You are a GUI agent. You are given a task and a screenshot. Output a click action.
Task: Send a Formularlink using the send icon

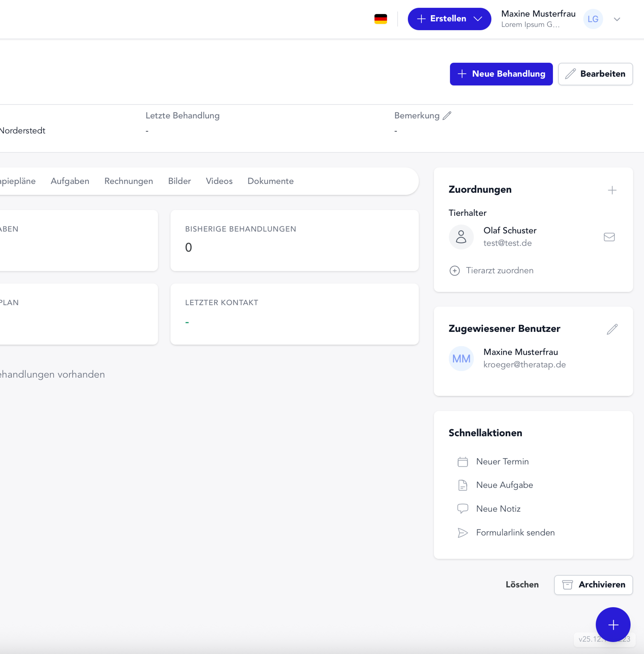tap(462, 533)
